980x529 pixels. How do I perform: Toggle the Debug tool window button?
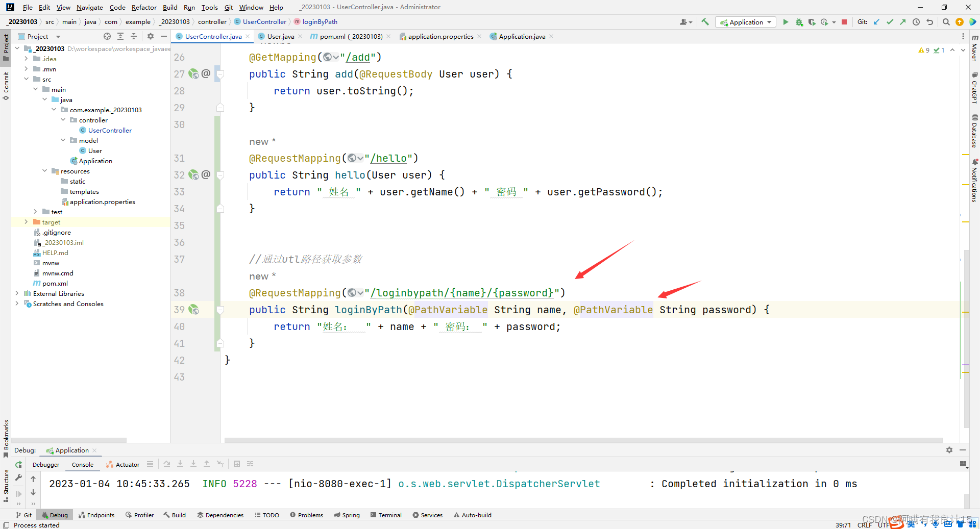click(55, 515)
